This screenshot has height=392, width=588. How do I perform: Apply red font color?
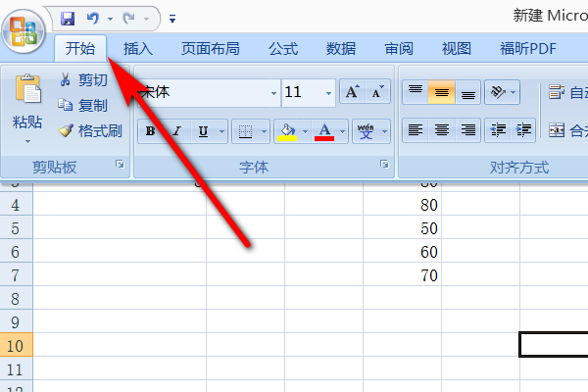324,131
